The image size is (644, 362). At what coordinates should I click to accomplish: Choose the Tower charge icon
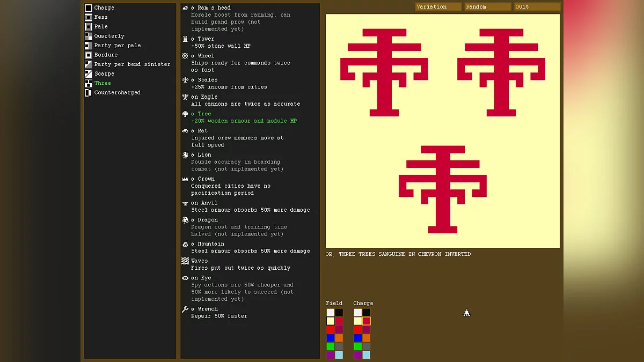pyautogui.click(x=185, y=39)
